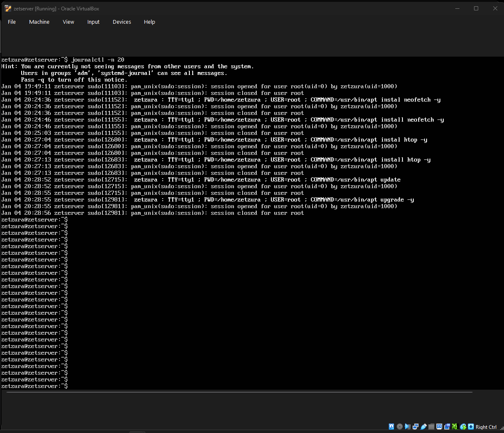
Task: Toggle mouse pointer integration indicator
Action: pos(463,426)
